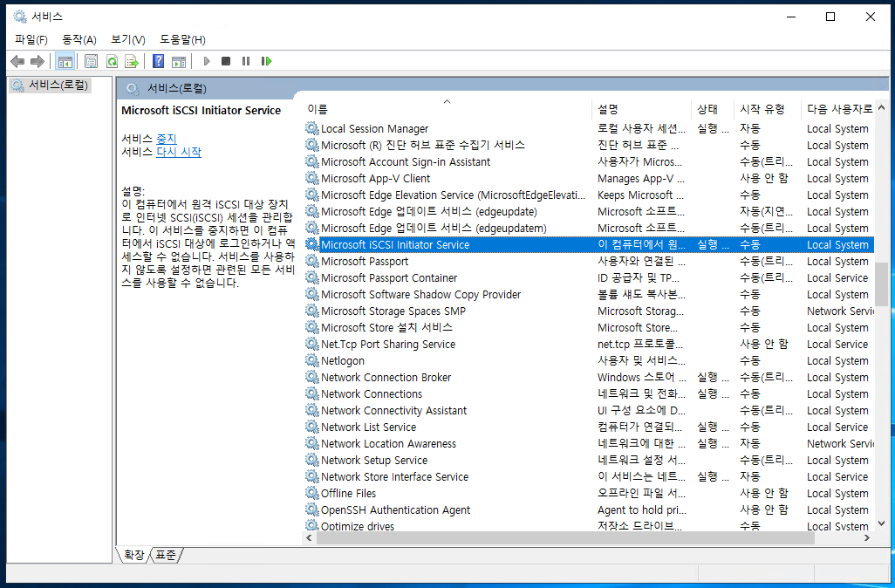Pause the service with pause icon
Image resolution: width=895 pixels, height=588 pixels.
246,61
